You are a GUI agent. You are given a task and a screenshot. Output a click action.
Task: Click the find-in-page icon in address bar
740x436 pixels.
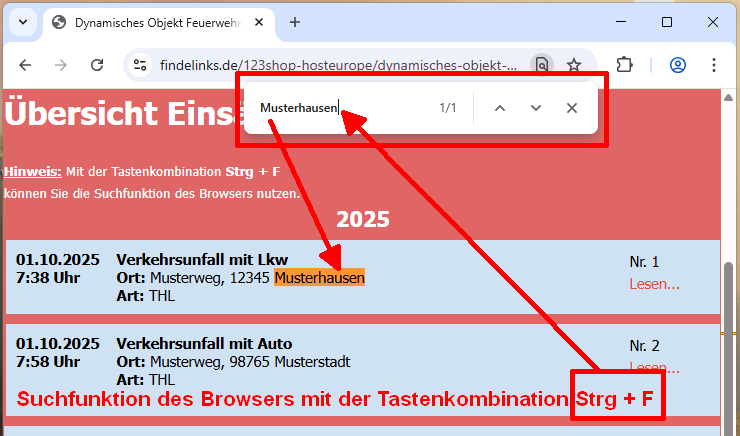[x=542, y=65]
